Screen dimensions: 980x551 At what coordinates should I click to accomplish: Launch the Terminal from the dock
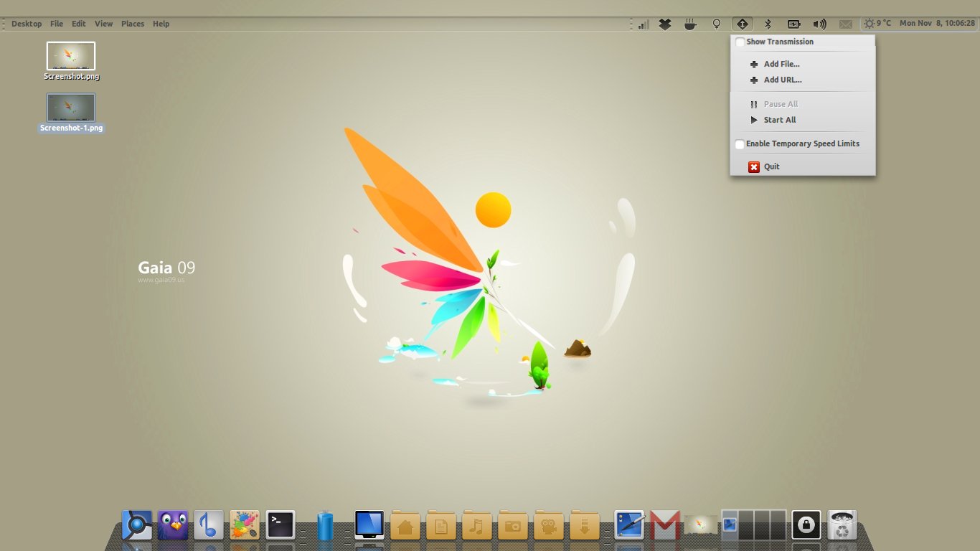[x=281, y=525]
